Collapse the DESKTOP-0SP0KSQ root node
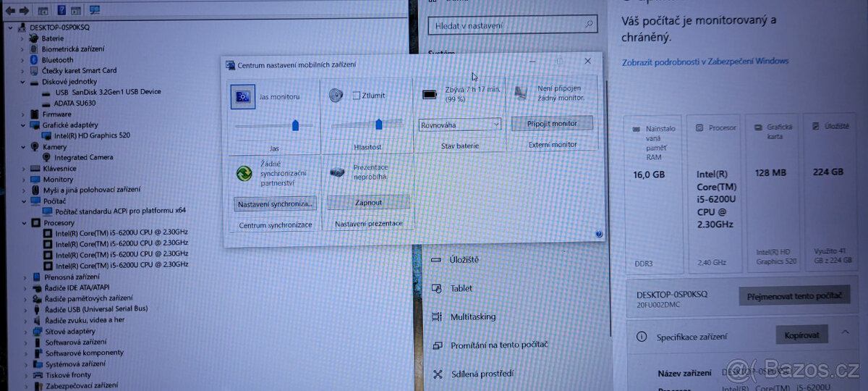The image size is (868, 391). point(9,27)
